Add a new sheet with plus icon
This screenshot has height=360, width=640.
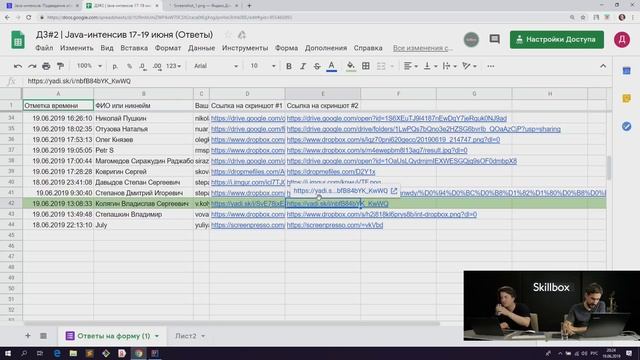28,336
